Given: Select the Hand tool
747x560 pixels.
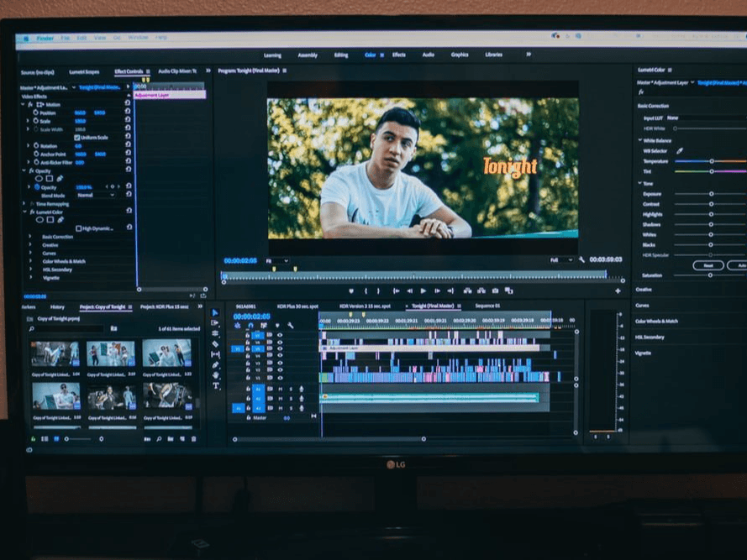Looking at the screenshot, I should tap(215, 375).
